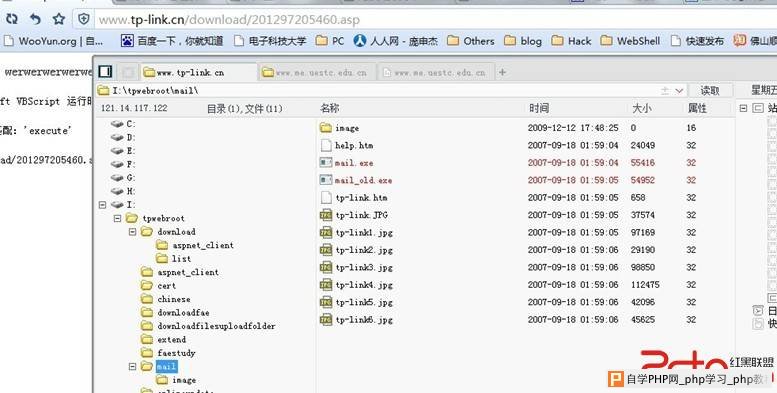The image size is (777, 393).
Task: Select chinese folder in tree
Action: 166,299
